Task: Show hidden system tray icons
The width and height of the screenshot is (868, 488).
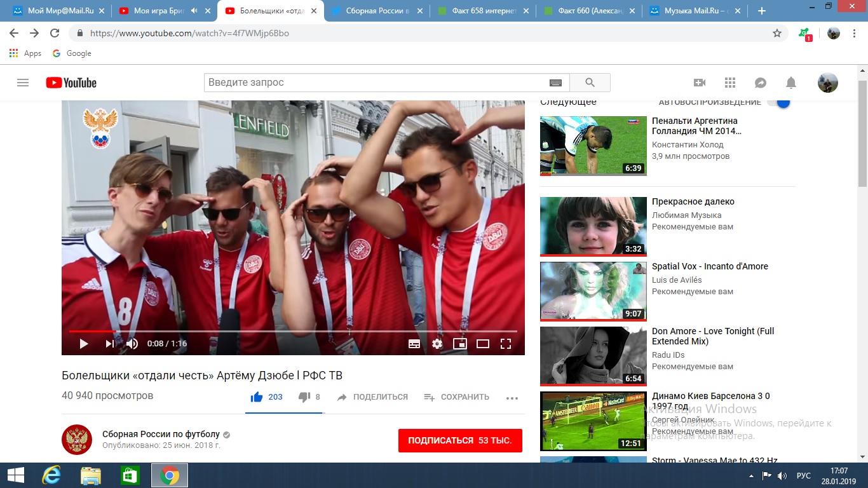Action: point(751,475)
